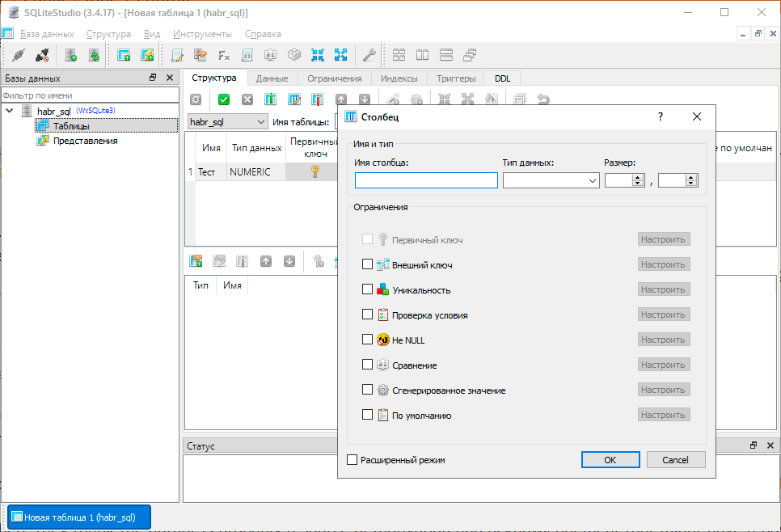Enable the По умолчанию checkbox
This screenshot has width=781, height=532.
[367, 415]
